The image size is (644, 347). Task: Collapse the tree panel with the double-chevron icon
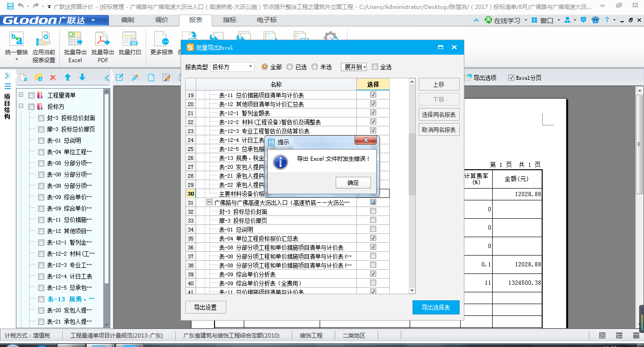107,78
